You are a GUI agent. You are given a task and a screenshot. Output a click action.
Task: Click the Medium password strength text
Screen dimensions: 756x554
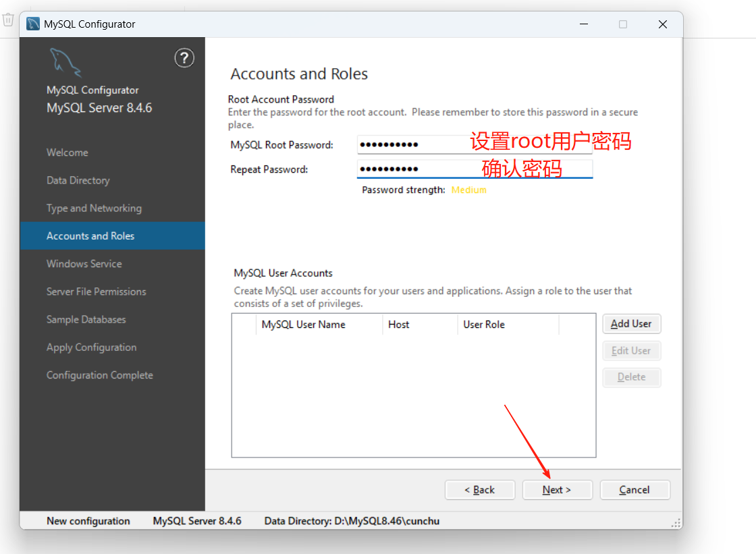tap(468, 190)
